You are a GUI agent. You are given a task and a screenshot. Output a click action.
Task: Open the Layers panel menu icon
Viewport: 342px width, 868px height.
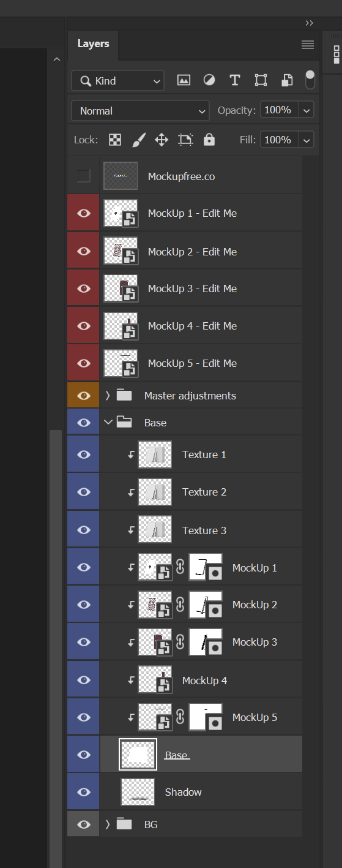point(308,45)
